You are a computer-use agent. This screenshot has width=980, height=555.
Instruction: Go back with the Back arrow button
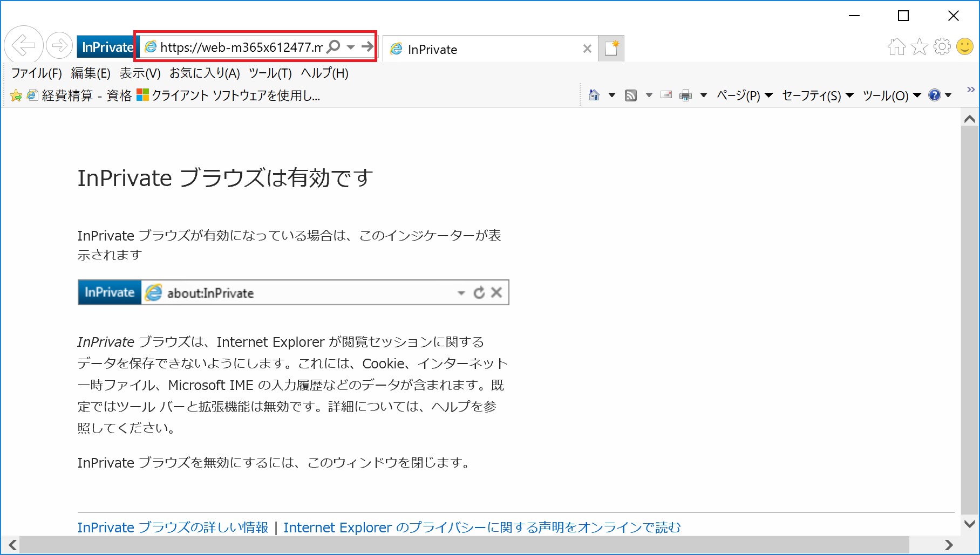pos(24,45)
